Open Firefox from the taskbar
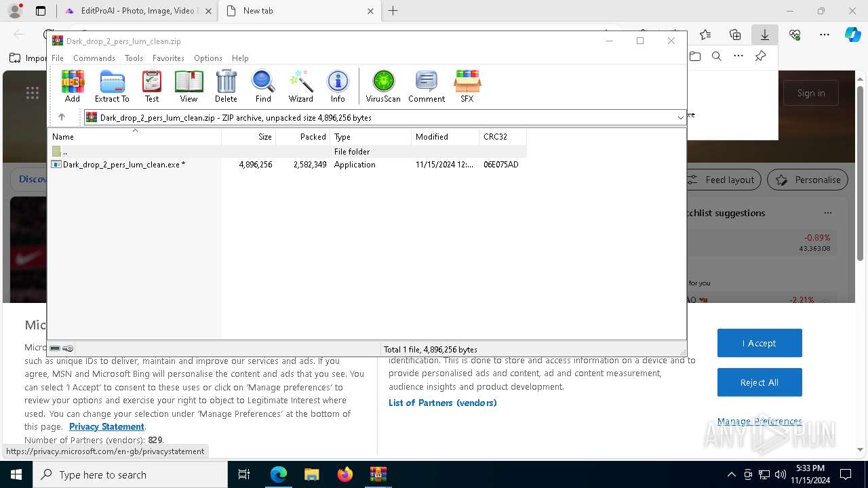 click(344, 474)
